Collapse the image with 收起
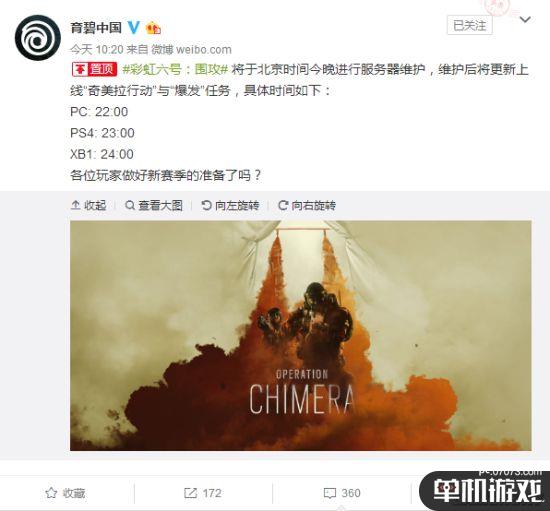Image resolution: width=550 pixels, height=511 pixels. 89,206
